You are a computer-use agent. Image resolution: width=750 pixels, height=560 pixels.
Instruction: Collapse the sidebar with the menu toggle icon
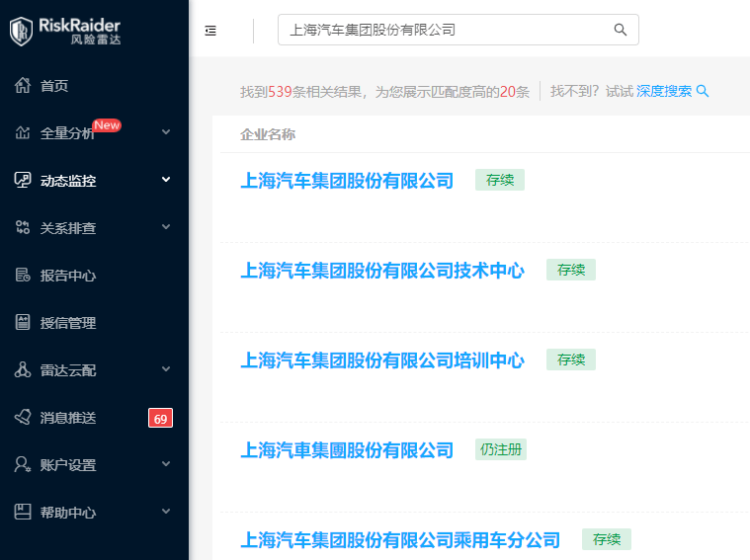click(x=210, y=31)
